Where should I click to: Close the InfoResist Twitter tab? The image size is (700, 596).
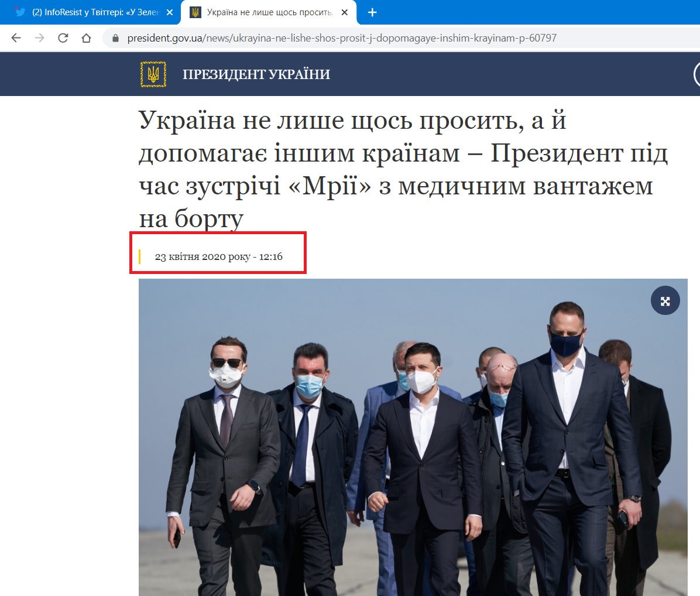click(169, 12)
